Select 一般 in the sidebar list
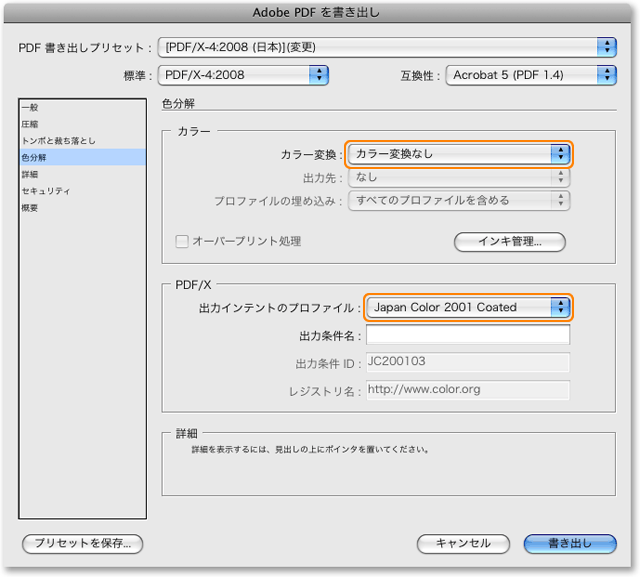This screenshot has height=577, width=640. click(30, 106)
